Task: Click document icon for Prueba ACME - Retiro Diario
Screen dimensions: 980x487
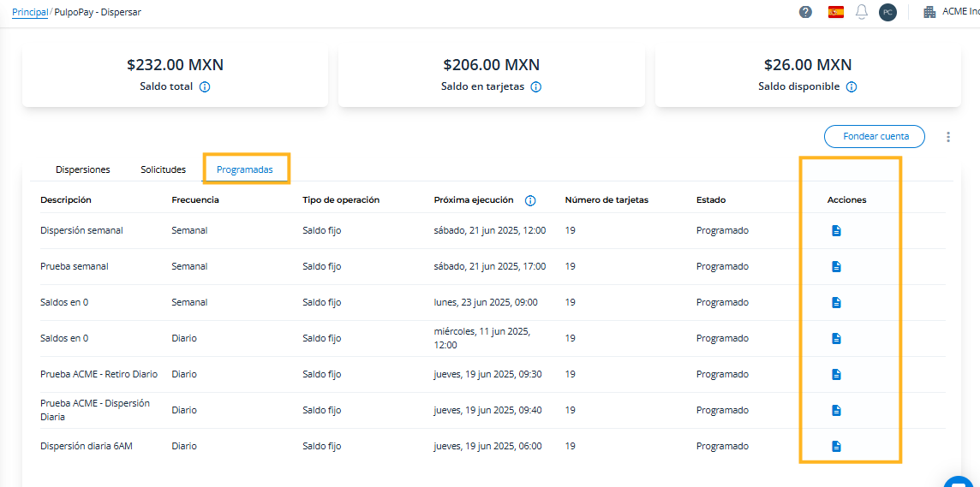Action: coord(837,374)
